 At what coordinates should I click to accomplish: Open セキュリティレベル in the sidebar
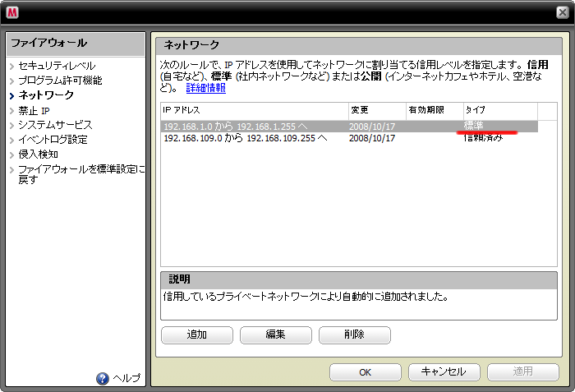click(57, 66)
